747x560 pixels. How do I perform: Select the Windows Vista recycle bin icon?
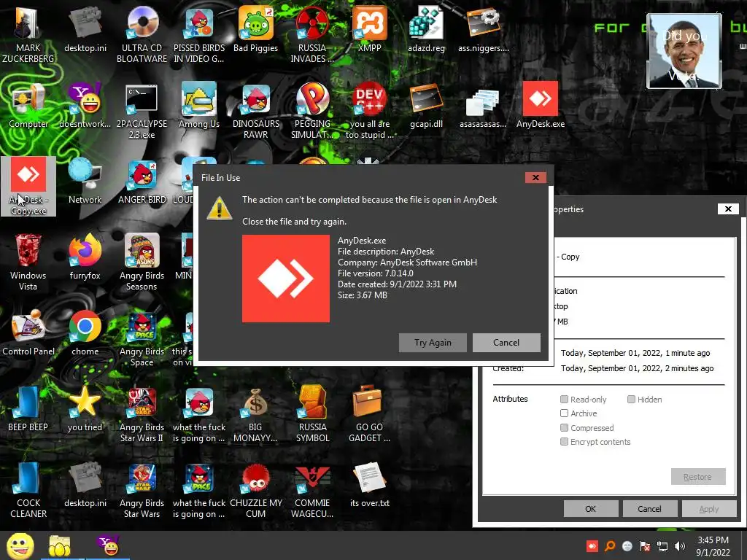28,262
